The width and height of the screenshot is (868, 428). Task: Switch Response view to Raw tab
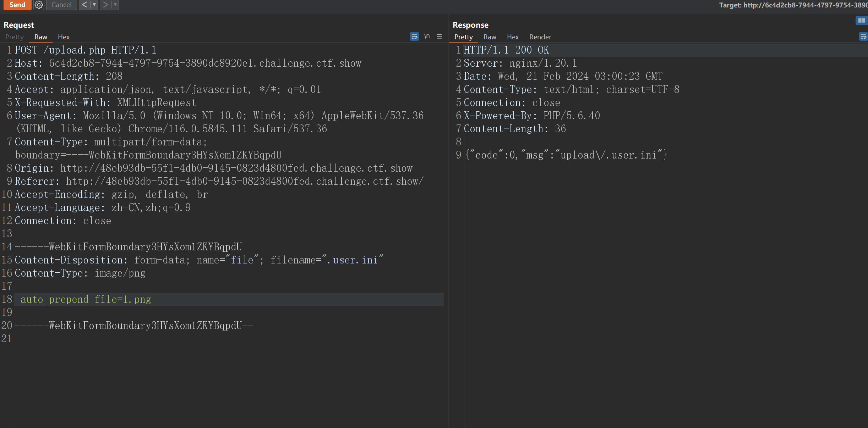[x=490, y=37]
